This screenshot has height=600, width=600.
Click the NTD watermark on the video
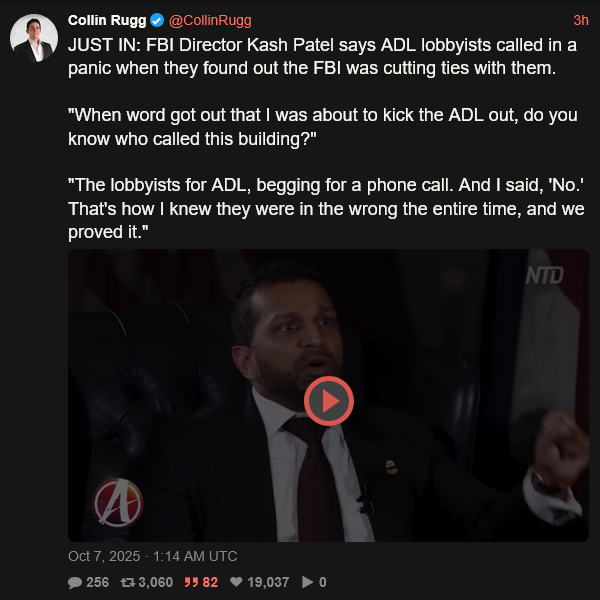[545, 275]
